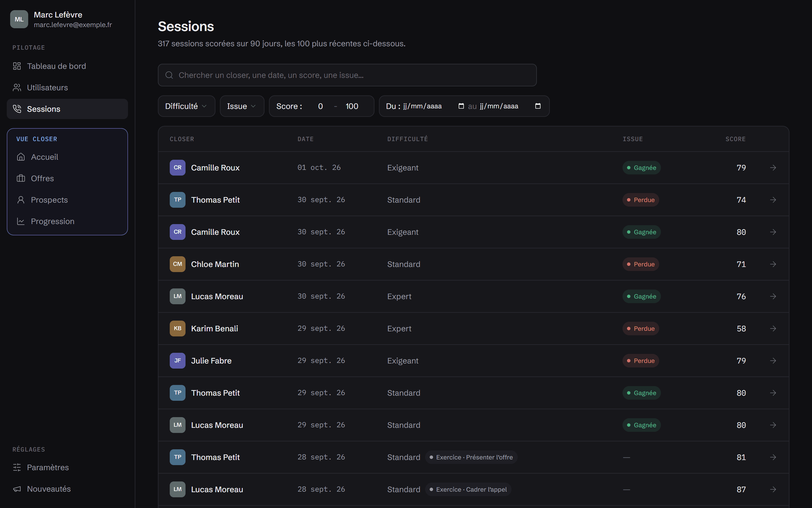Viewport: 812px width, 508px height.
Task: Click score 81 in Thomas Petit row
Action: coord(741,457)
